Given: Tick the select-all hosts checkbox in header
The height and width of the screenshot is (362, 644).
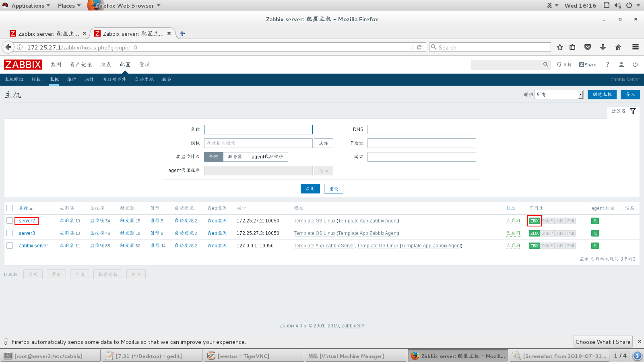Looking at the screenshot, I should [x=10, y=208].
